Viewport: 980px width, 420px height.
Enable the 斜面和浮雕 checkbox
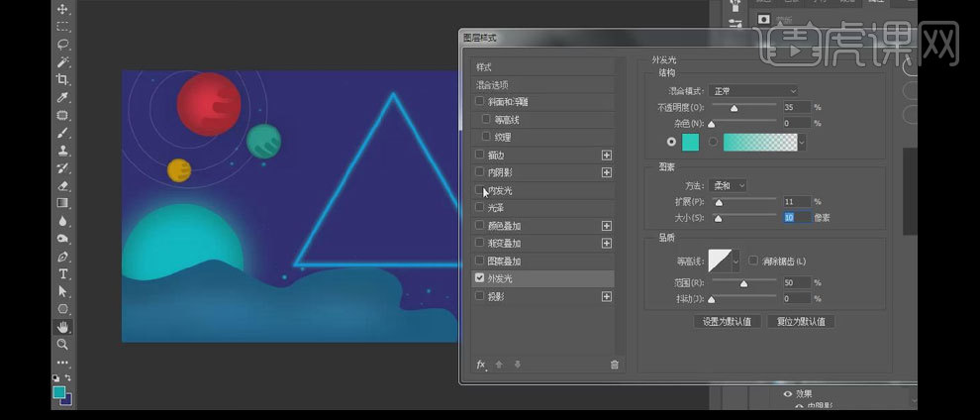pos(480,101)
